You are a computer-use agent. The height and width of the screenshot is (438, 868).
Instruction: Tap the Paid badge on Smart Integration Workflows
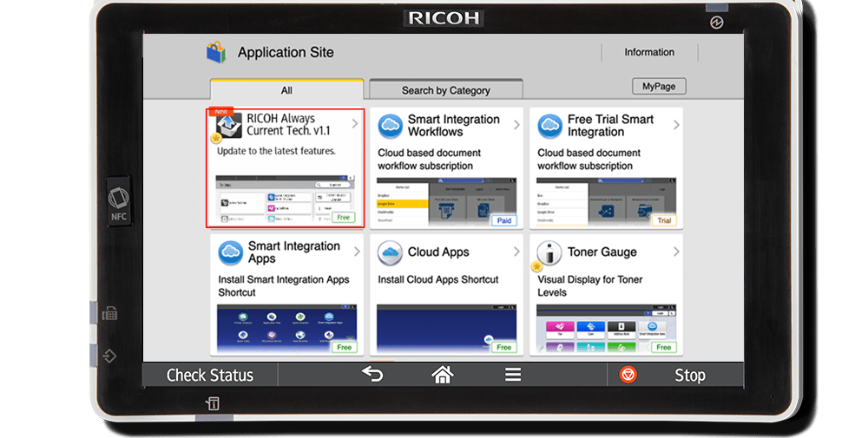(x=503, y=220)
